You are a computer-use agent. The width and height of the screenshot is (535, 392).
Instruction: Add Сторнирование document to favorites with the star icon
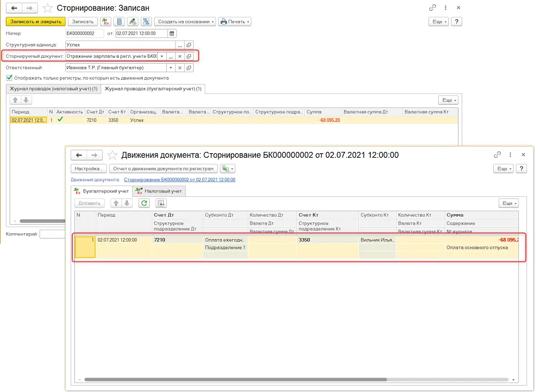(x=48, y=8)
